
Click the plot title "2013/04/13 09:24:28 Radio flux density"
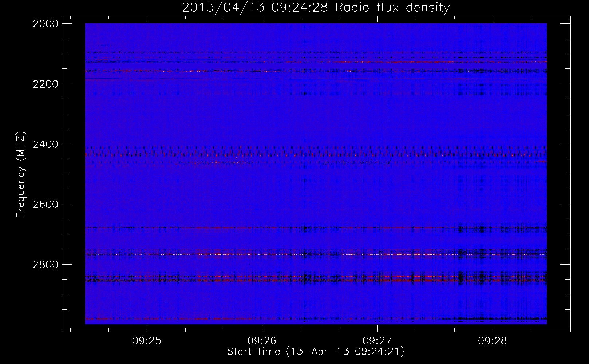point(316,7)
